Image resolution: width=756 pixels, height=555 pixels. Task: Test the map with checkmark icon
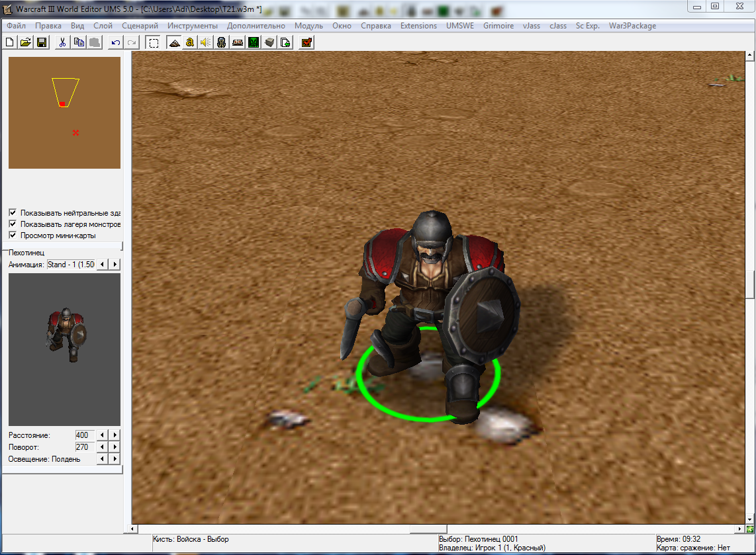[x=307, y=42]
